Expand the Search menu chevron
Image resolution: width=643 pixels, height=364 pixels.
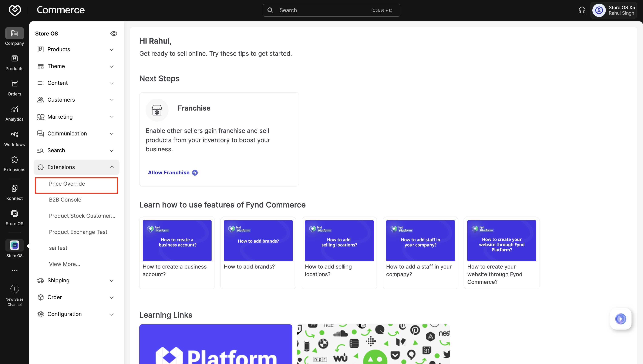coord(112,151)
